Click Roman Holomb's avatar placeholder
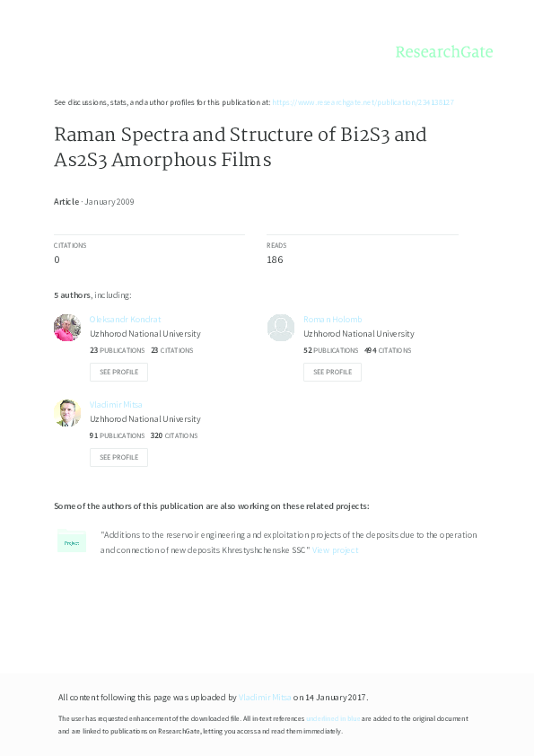The image size is (534, 756). pyautogui.click(x=281, y=327)
